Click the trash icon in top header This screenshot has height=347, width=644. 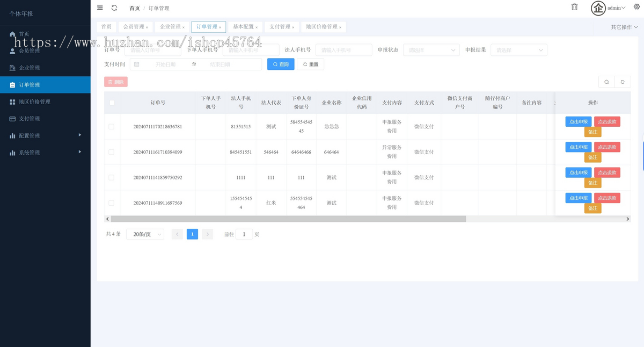(x=574, y=7)
